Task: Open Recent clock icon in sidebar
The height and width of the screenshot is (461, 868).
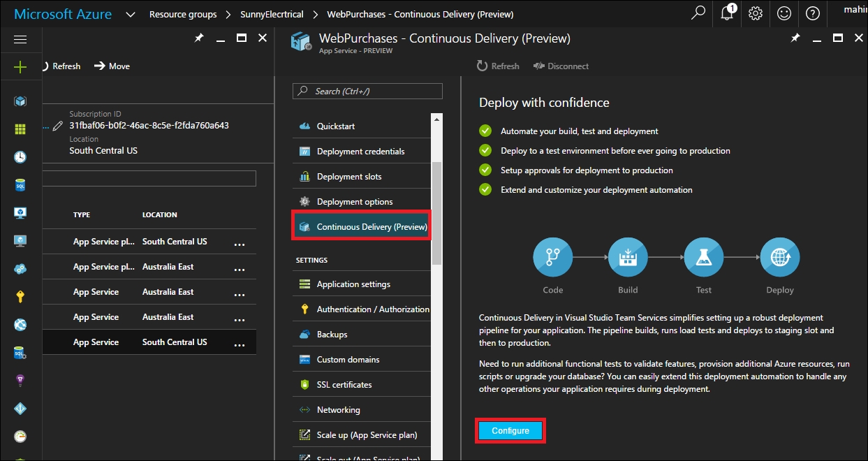Action: point(20,157)
